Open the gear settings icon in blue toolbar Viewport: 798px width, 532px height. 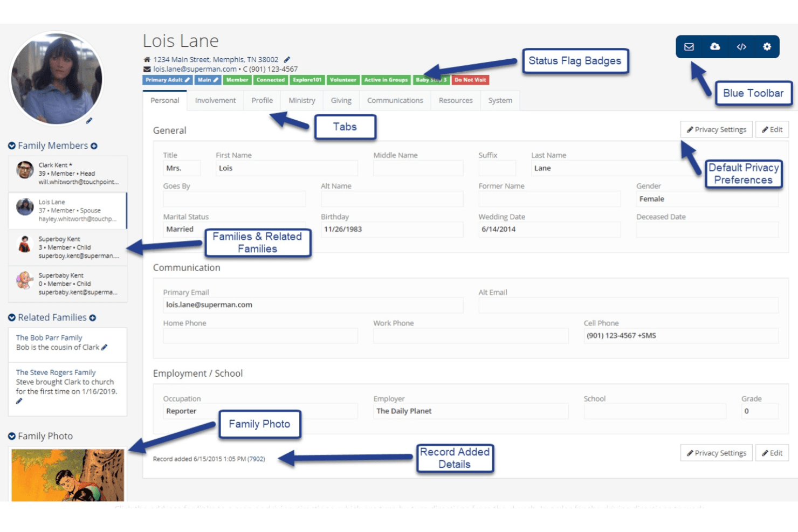tap(767, 47)
